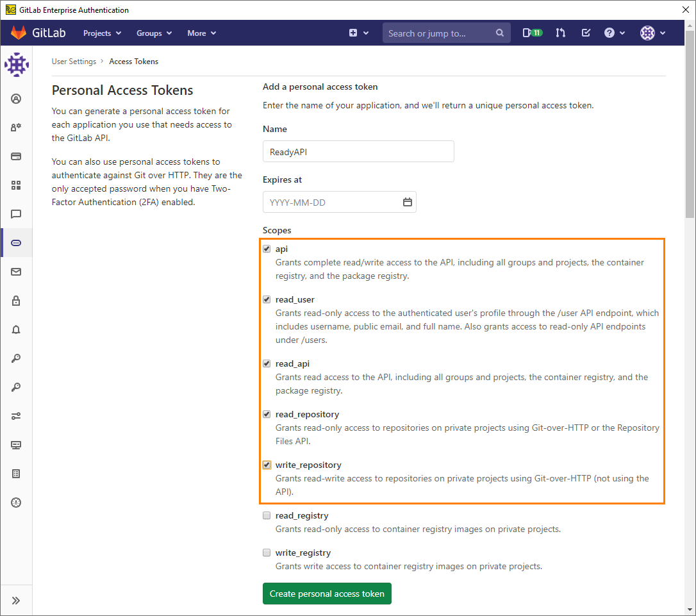Image resolution: width=696 pixels, height=616 pixels.
Task: Open Account settings via the person-gear icon
Action: click(16, 128)
